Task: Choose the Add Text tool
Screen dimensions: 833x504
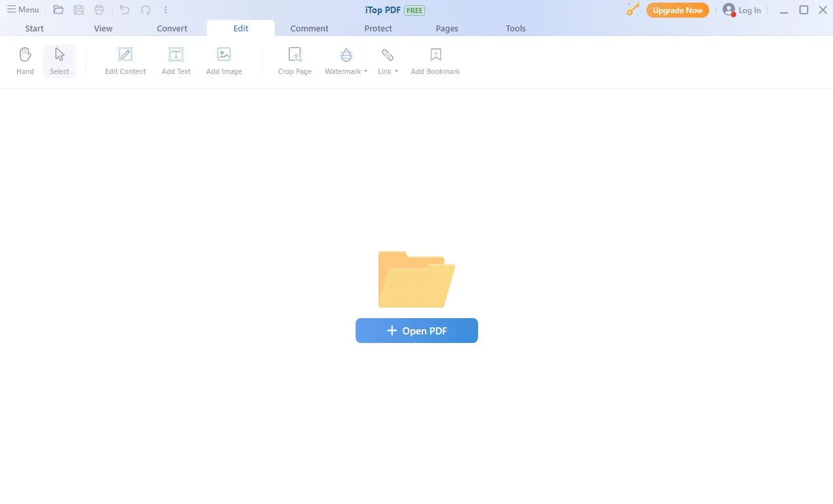Action: (176, 62)
